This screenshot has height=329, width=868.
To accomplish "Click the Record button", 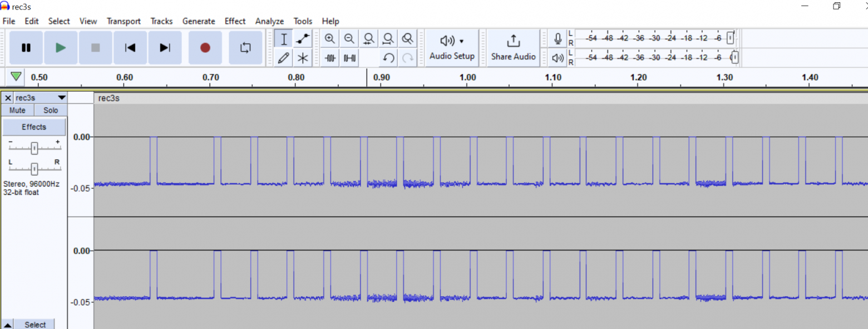I will tap(205, 48).
